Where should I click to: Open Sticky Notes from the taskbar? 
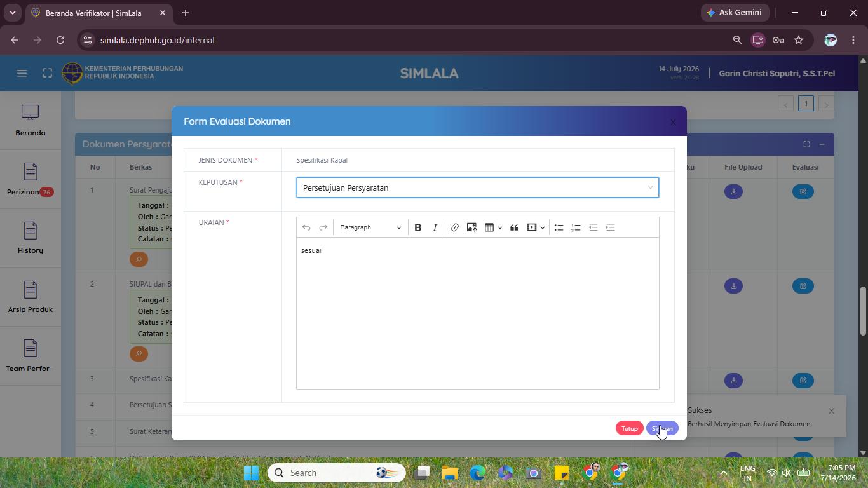click(562, 473)
